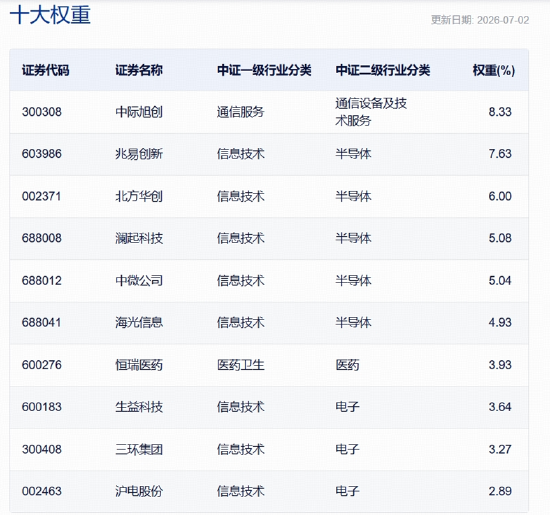The image size is (550, 515).
Task: Select stock name 北方华创
Action: click(139, 196)
